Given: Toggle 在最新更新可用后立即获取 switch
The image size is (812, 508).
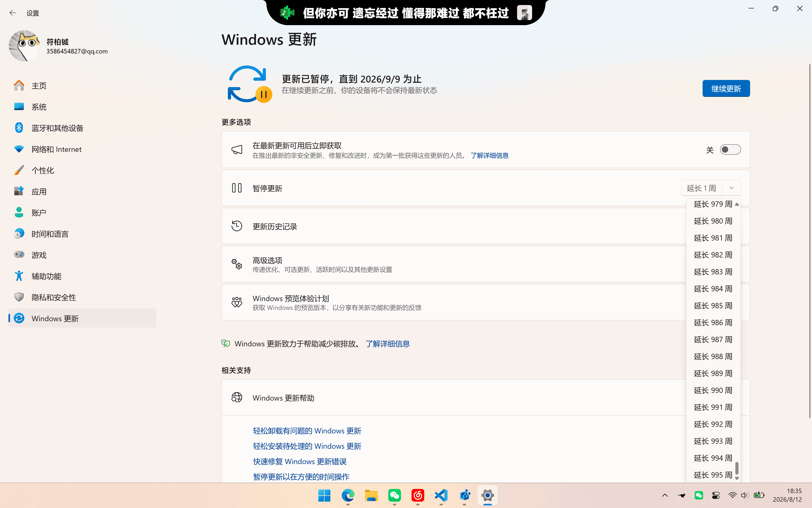Looking at the screenshot, I should pos(730,149).
